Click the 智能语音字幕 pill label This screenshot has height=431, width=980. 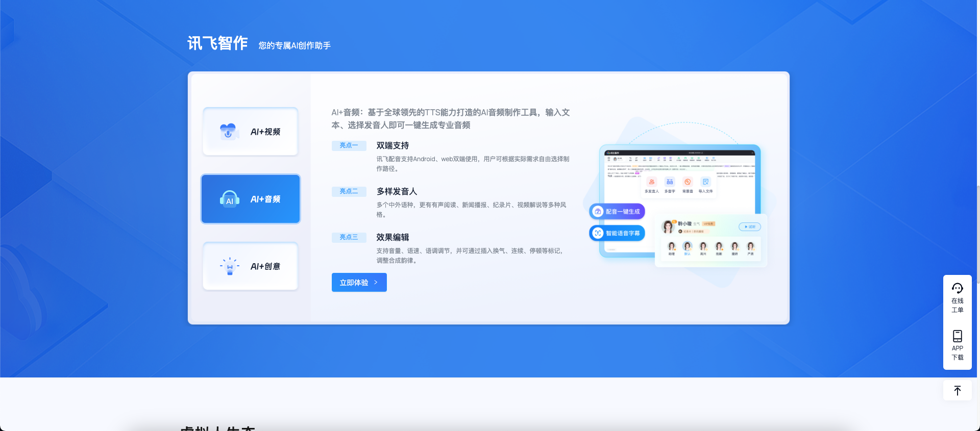click(617, 233)
